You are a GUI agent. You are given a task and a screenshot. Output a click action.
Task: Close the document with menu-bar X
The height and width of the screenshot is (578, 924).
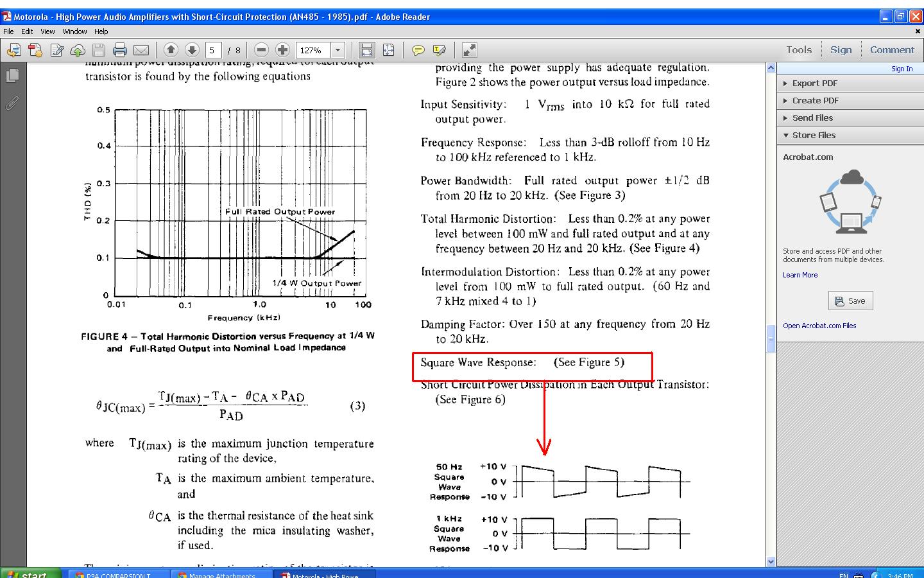917,31
